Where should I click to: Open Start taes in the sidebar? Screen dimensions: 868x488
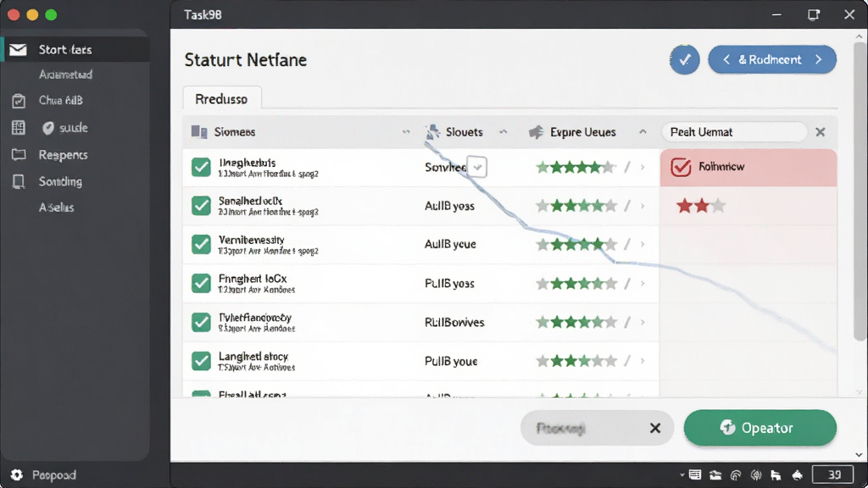(75, 50)
